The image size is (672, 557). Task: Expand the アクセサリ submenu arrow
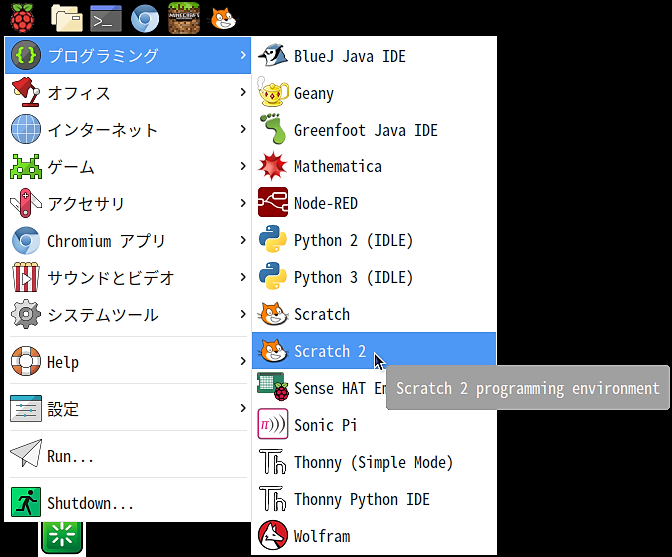pyautogui.click(x=243, y=203)
